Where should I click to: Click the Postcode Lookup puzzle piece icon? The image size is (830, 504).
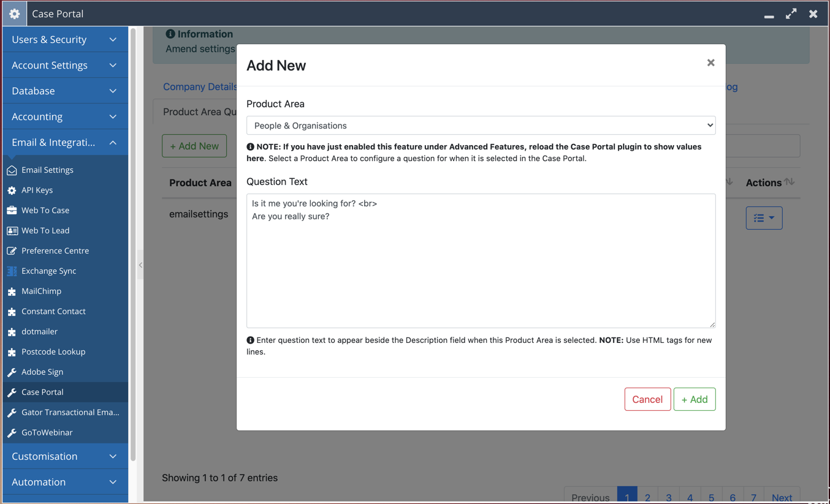(x=12, y=352)
